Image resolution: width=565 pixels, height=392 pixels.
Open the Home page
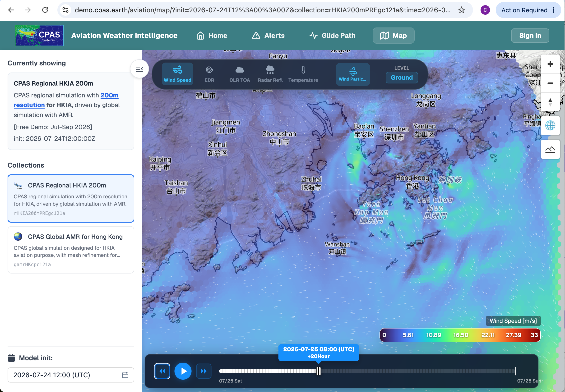click(x=212, y=36)
